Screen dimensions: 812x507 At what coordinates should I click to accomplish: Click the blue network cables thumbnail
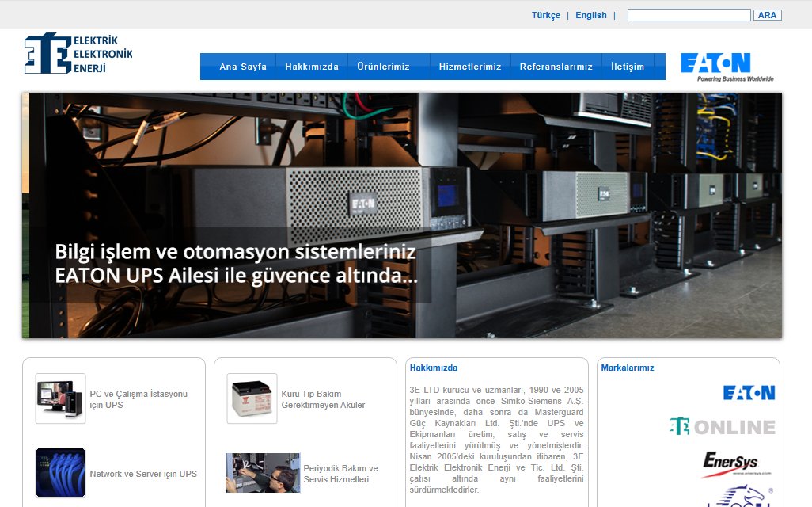tap(61, 473)
